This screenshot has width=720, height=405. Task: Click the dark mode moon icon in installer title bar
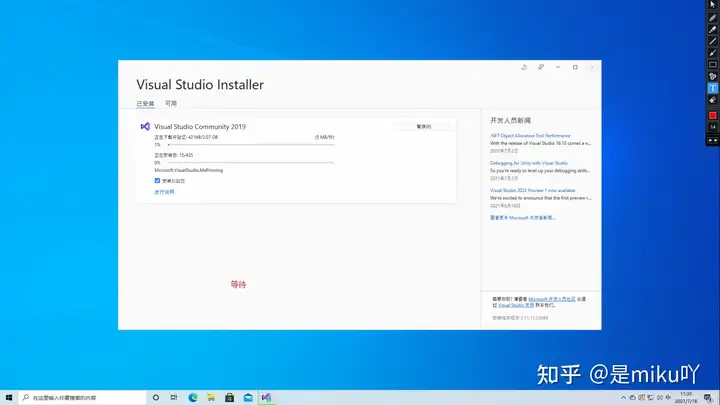tap(524, 67)
